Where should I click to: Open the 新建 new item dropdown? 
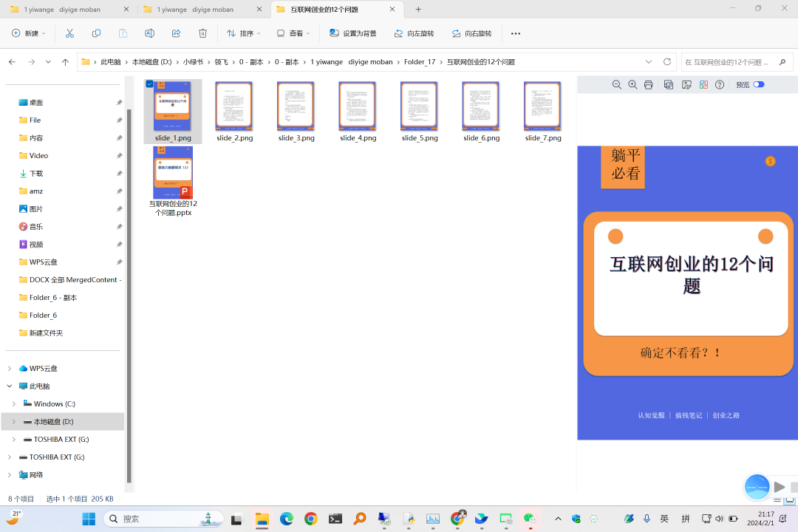click(29, 33)
